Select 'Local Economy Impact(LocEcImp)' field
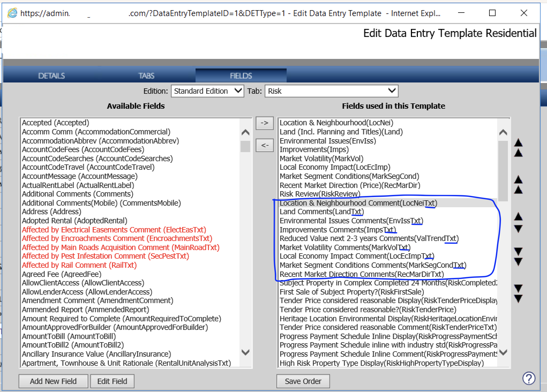The width and height of the screenshot is (547, 392). (x=335, y=167)
